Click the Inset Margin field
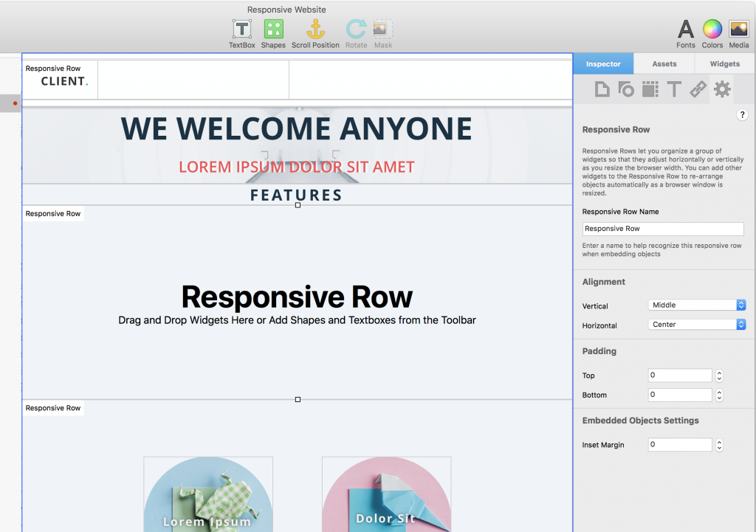This screenshot has width=756, height=532. pyautogui.click(x=680, y=445)
